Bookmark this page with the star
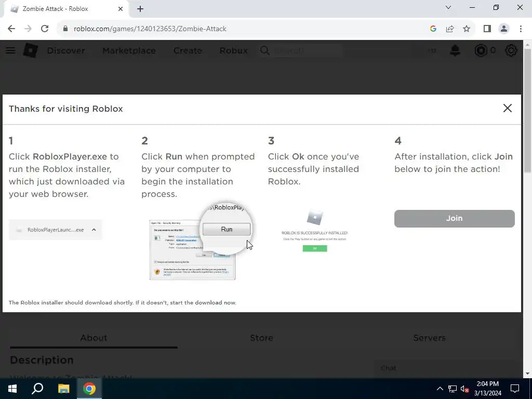Image resolution: width=532 pixels, height=399 pixels. click(467, 29)
